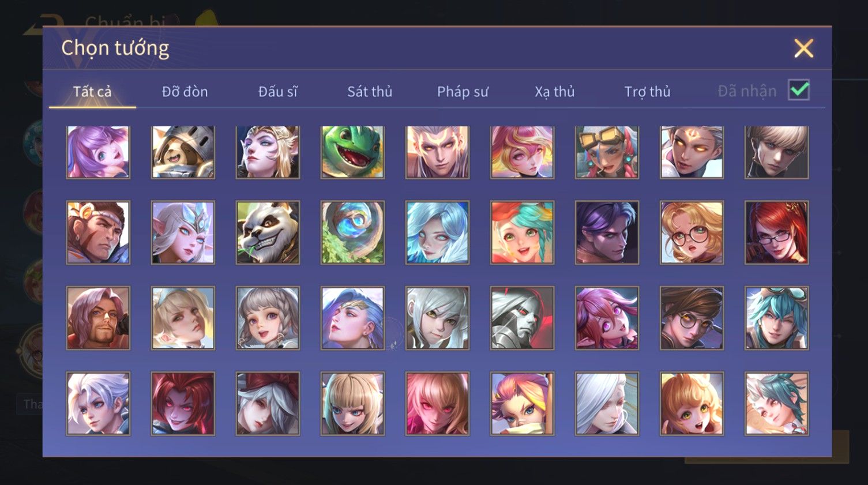The width and height of the screenshot is (868, 485).
Task: Uncheck the Đã nhận checkbox
Action: 799,90
